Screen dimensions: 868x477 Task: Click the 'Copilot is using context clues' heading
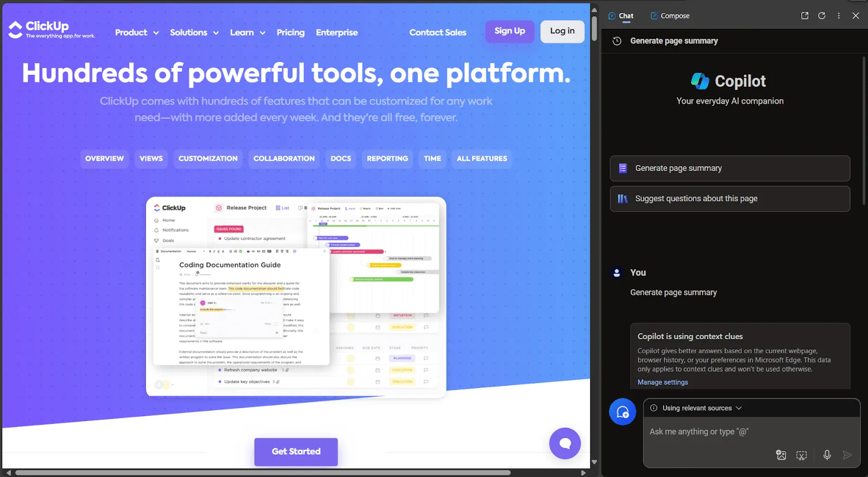pos(690,336)
